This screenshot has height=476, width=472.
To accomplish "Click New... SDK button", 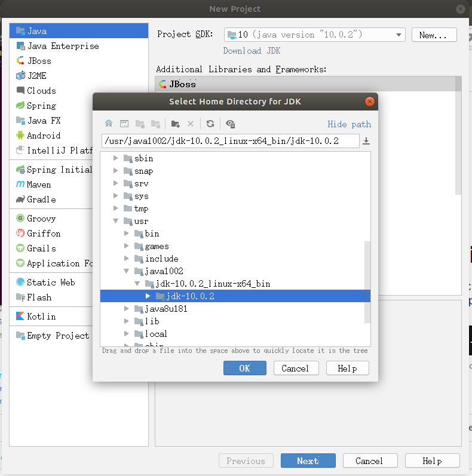I will [434, 35].
